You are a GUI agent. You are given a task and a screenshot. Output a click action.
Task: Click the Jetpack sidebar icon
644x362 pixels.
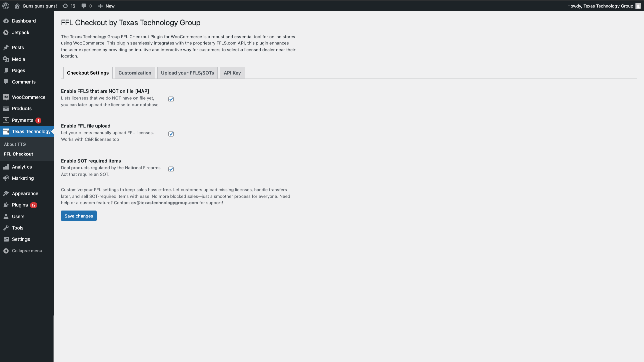coord(6,33)
